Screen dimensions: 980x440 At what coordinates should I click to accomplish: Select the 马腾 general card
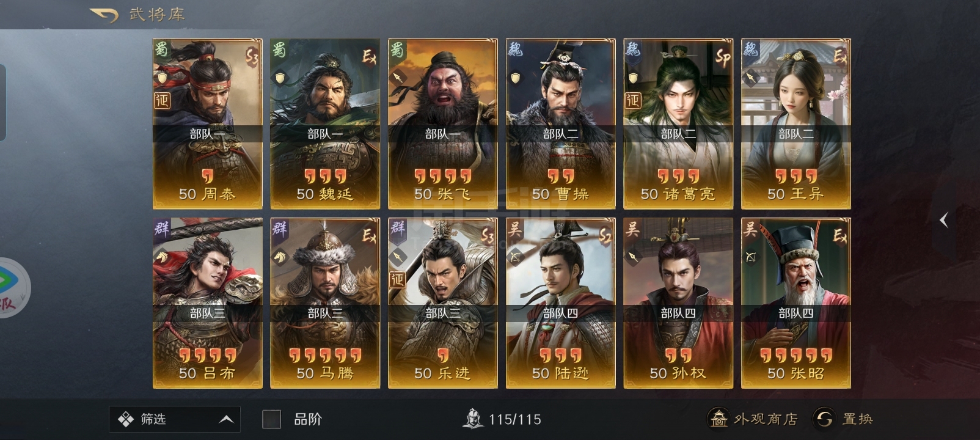(x=325, y=303)
